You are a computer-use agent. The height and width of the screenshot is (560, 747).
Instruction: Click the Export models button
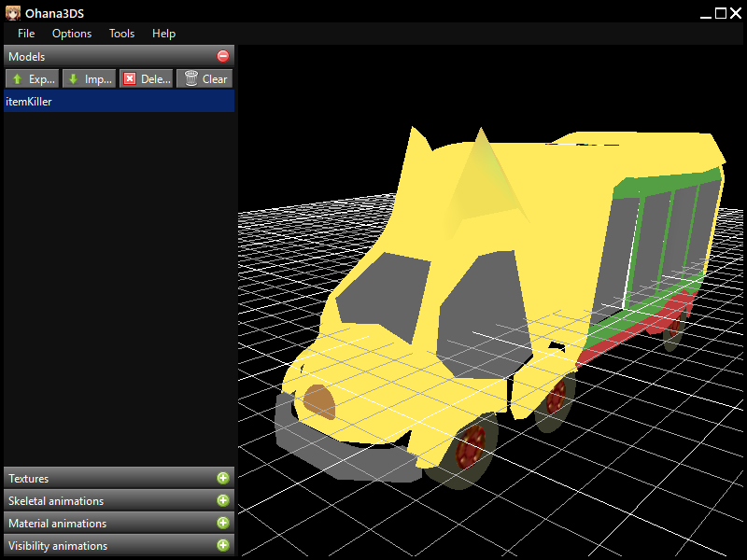[33, 79]
